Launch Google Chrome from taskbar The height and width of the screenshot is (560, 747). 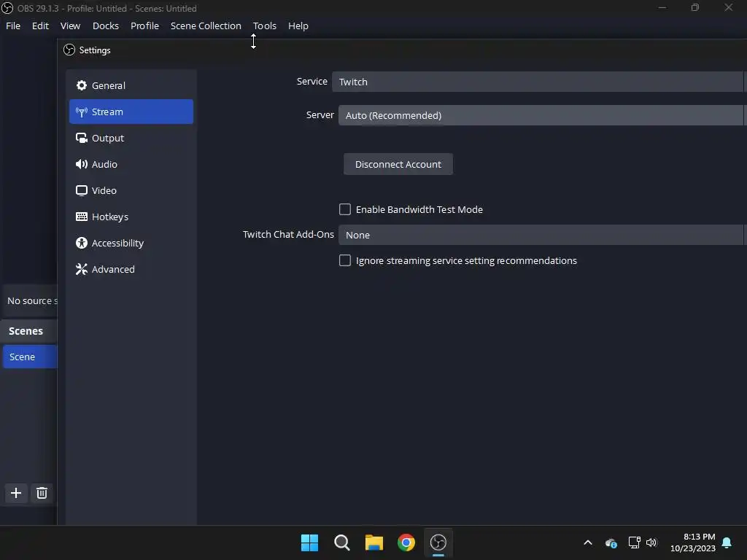406,542
